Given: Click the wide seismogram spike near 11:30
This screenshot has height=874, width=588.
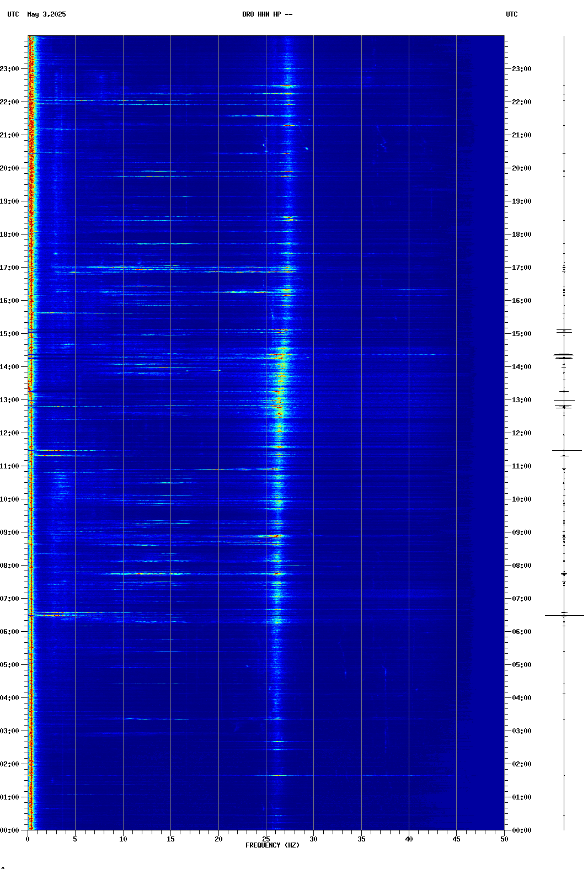Looking at the screenshot, I should point(566,450).
